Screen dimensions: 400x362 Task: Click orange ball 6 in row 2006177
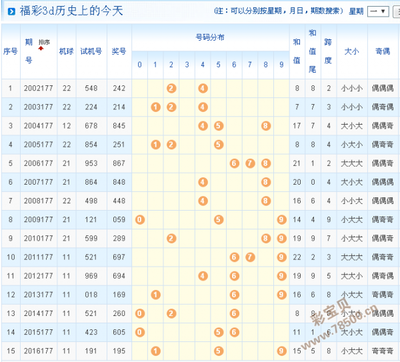point(234,163)
